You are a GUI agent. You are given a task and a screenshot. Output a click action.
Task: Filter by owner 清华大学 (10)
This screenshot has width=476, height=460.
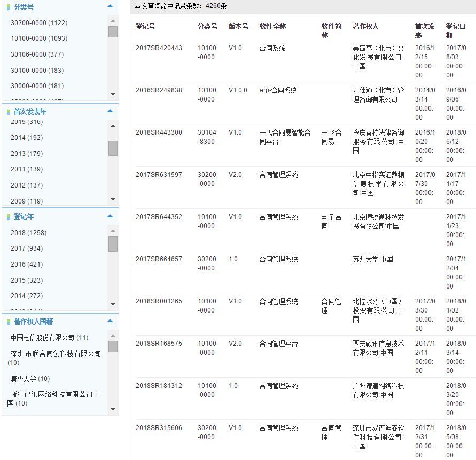30,379
